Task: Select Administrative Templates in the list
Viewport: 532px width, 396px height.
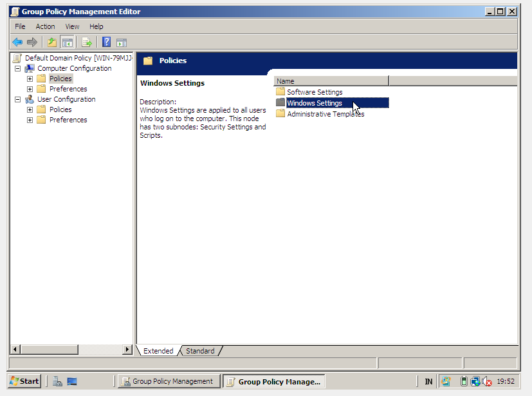Action: coord(326,114)
